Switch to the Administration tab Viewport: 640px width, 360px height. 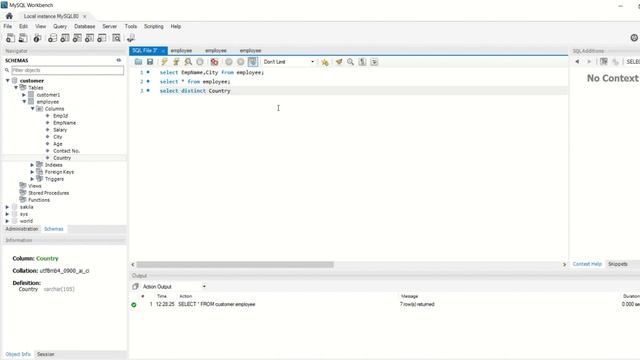click(22, 229)
